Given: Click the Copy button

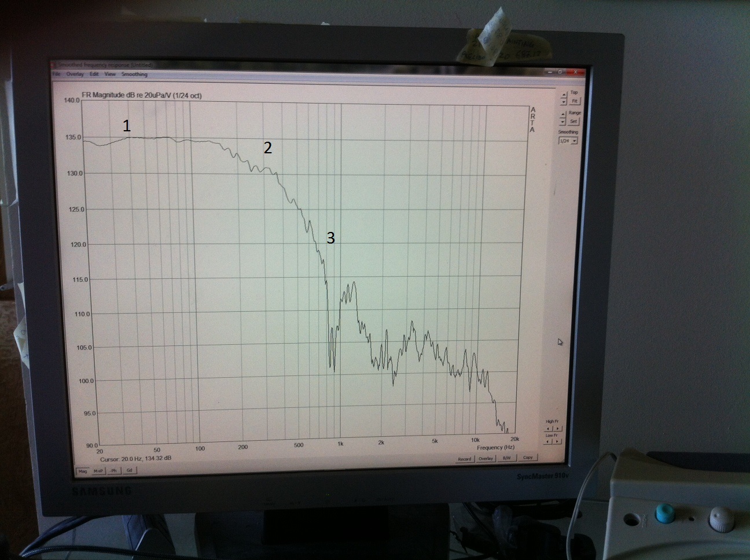Looking at the screenshot, I should point(528,457).
